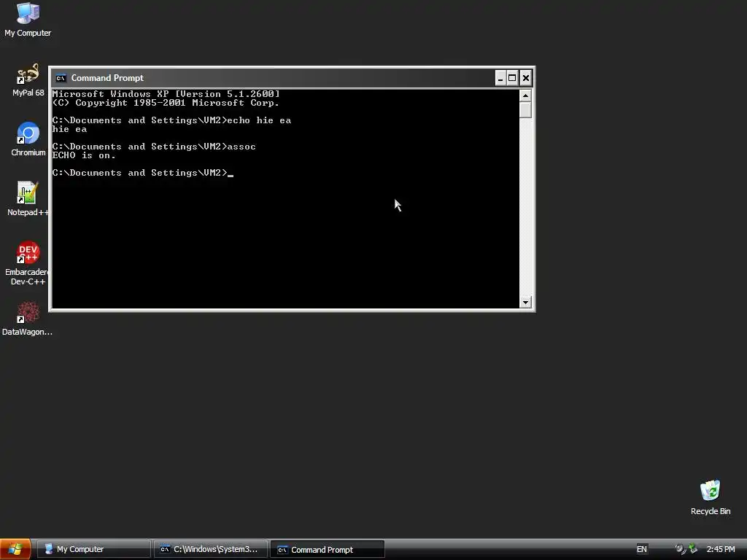Open My Computer desktop icon

[x=28, y=19]
